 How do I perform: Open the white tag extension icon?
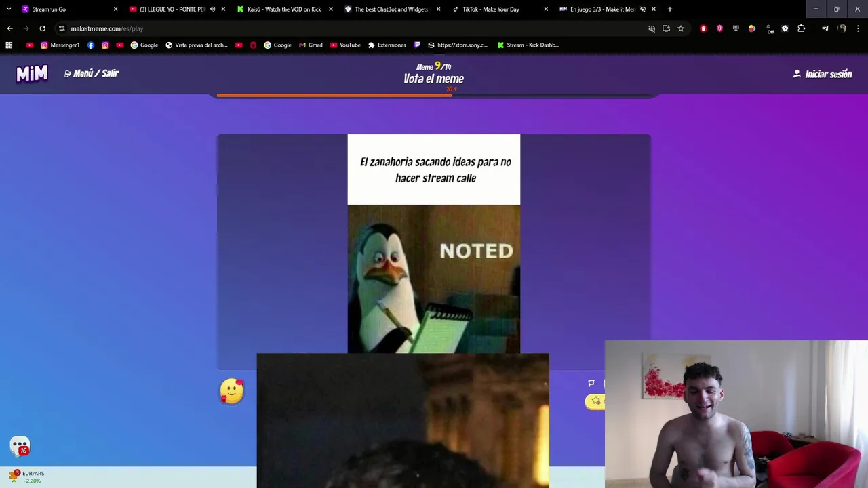[785, 28]
